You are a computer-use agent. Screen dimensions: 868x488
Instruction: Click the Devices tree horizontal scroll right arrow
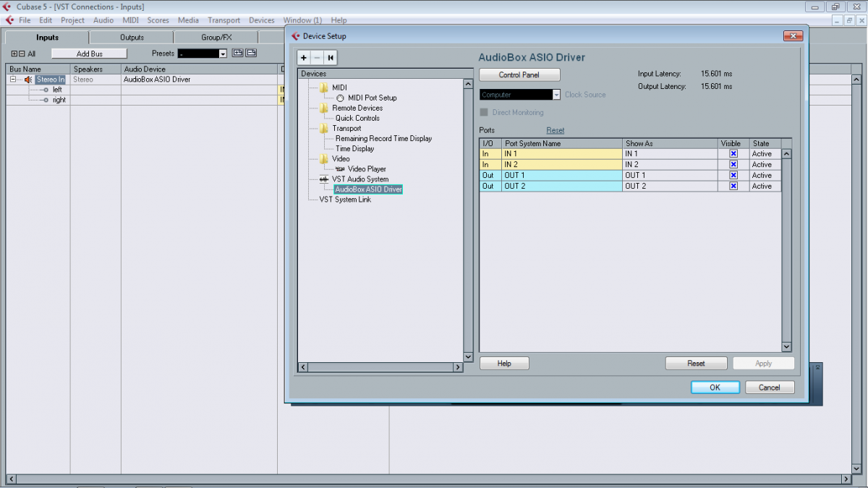click(x=457, y=367)
